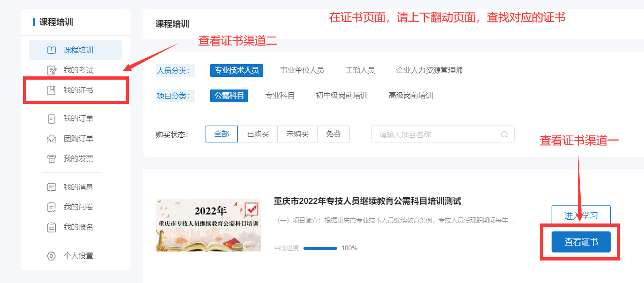
Task: Filter by 已购买 purchase status
Action: pyautogui.click(x=258, y=134)
